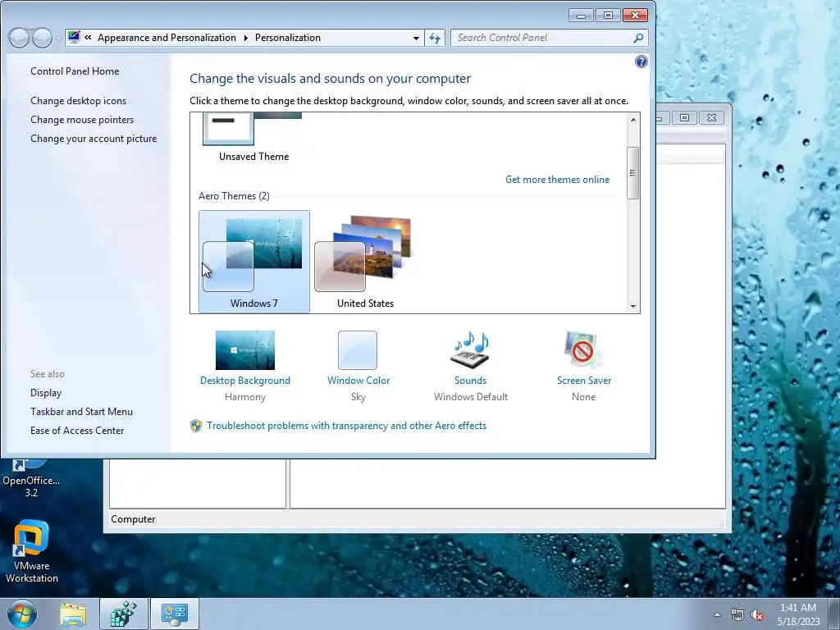The width and height of the screenshot is (840, 630).
Task: Open the Desktop Background settings icon
Action: pos(244,350)
